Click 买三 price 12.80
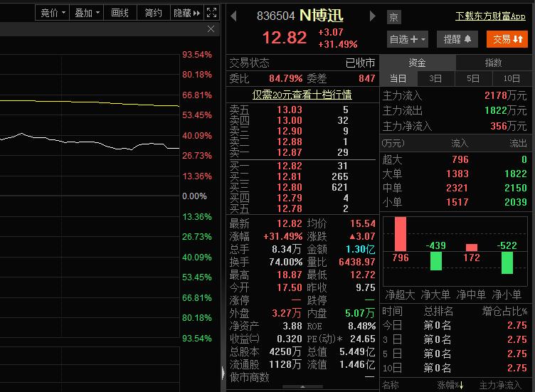 [x=290, y=187]
